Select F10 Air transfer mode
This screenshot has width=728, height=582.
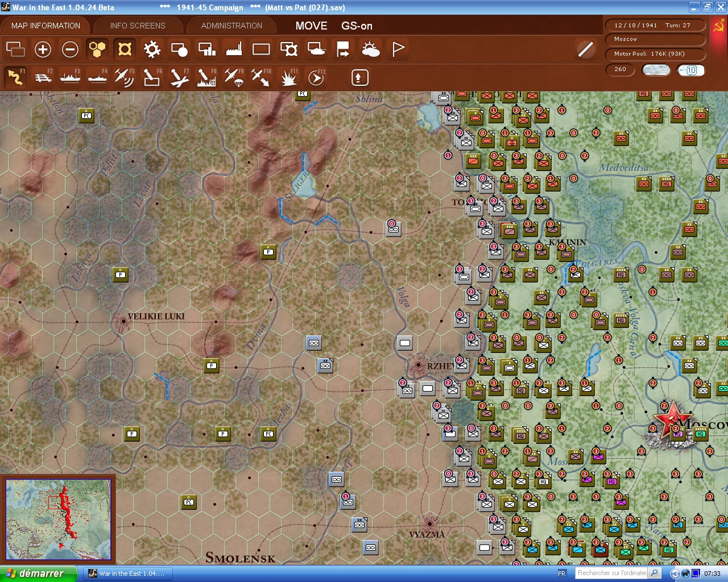[x=261, y=77]
